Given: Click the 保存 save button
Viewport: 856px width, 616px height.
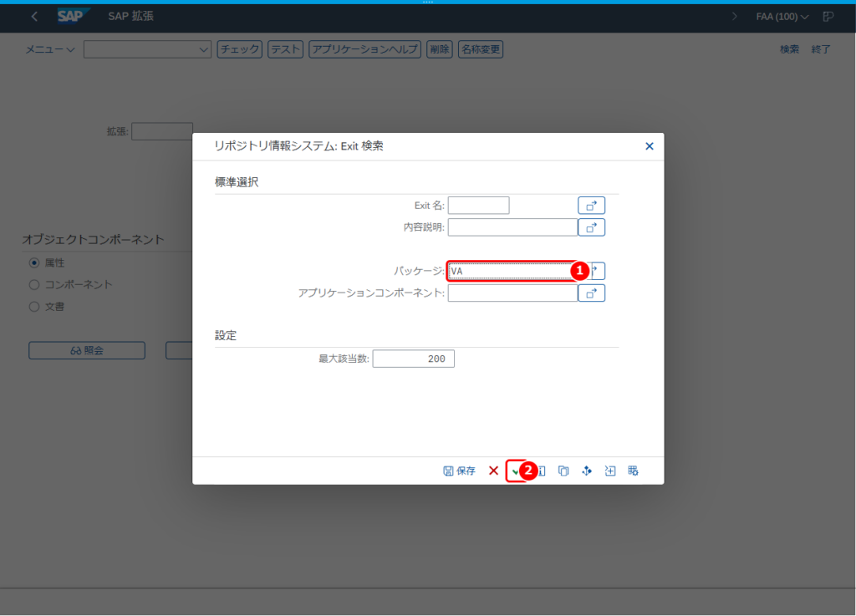Looking at the screenshot, I should tap(459, 471).
